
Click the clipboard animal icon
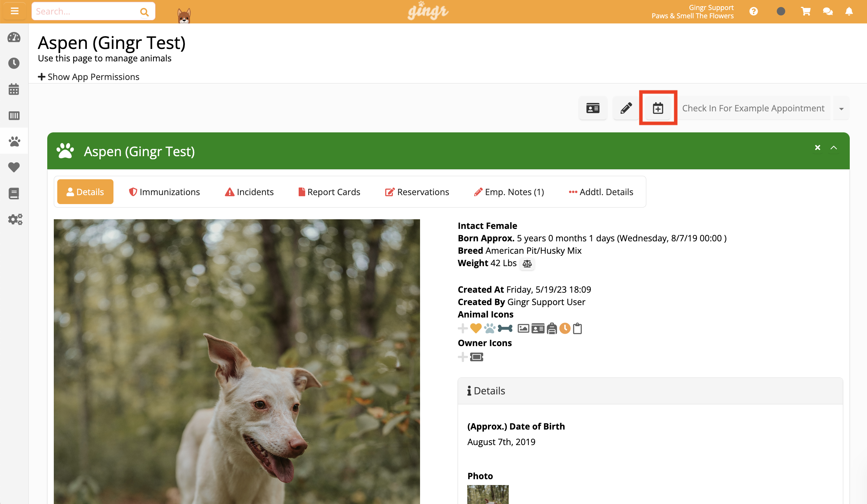(x=577, y=329)
